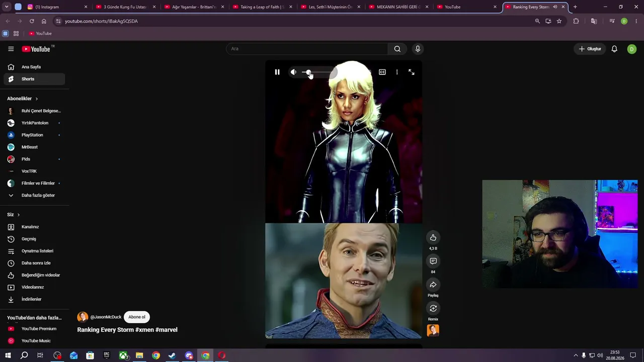This screenshot has height=362, width=644.
Task: Open the YouTube hamburger guide menu
Action: (x=11, y=49)
